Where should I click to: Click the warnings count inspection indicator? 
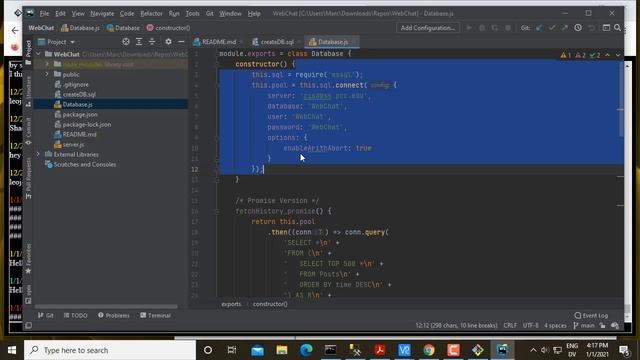coord(566,55)
